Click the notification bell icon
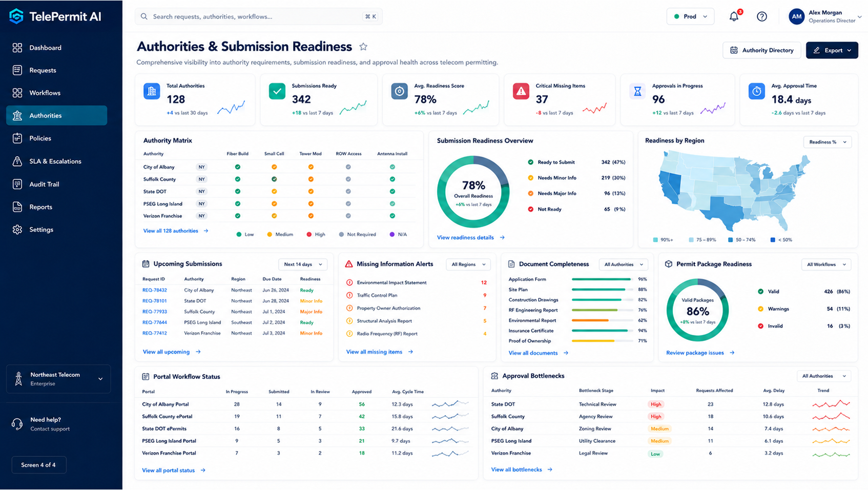The image size is (868, 490). pyautogui.click(x=734, y=16)
